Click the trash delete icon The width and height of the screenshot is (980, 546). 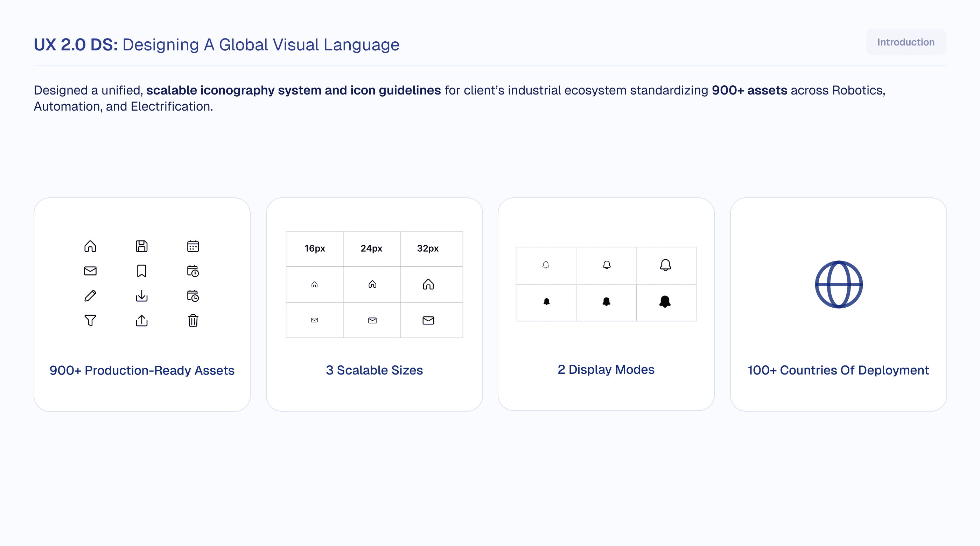point(193,320)
